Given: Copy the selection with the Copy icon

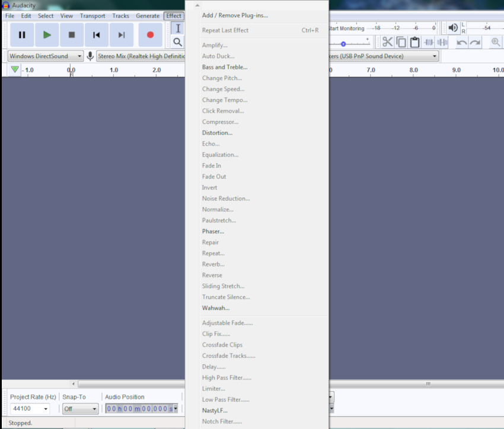Looking at the screenshot, I should [x=401, y=42].
